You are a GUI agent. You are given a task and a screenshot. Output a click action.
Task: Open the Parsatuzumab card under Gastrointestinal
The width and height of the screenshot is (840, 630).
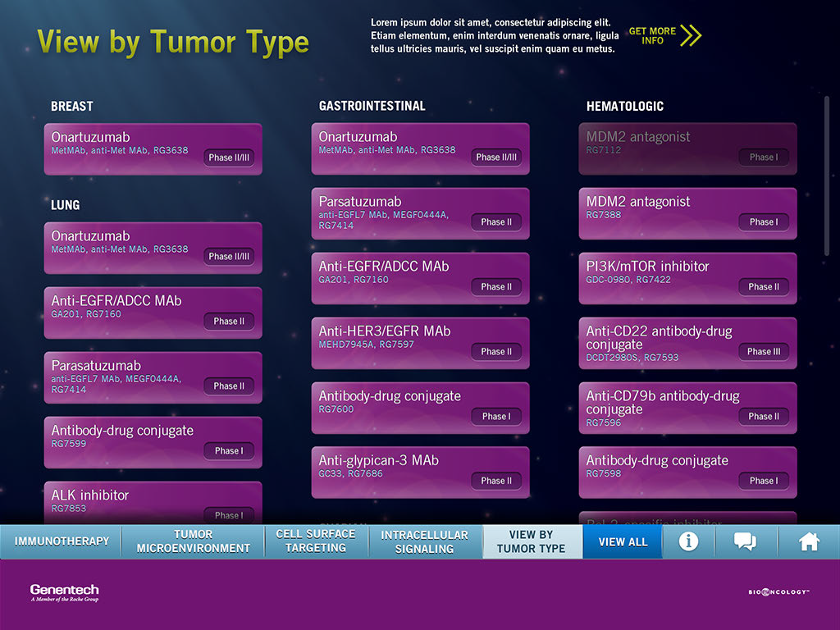420,214
